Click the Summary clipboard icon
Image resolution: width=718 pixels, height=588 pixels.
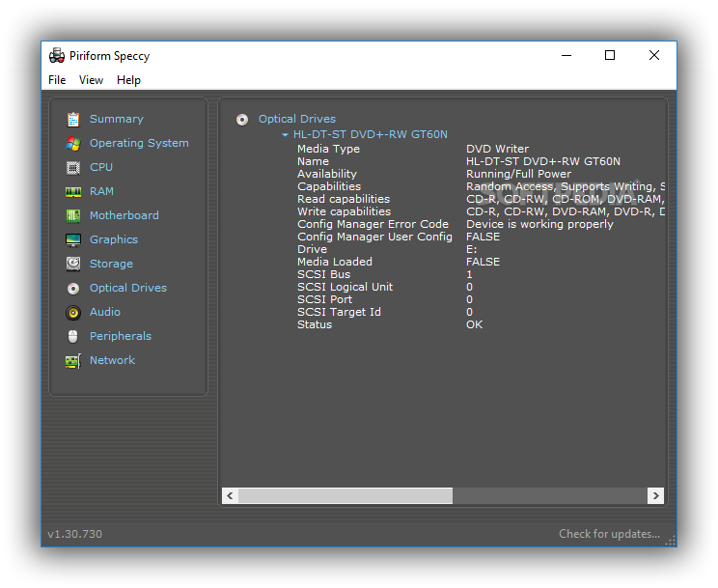point(73,119)
